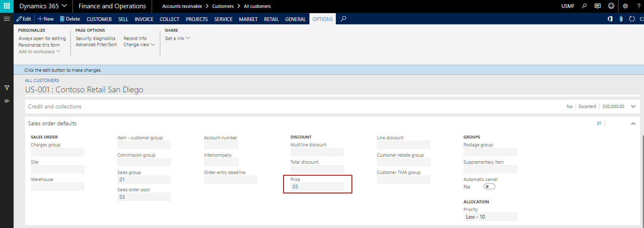
Task: Go to ALL CUSTOMERS link
Action: pyautogui.click(x=42, y=80)
